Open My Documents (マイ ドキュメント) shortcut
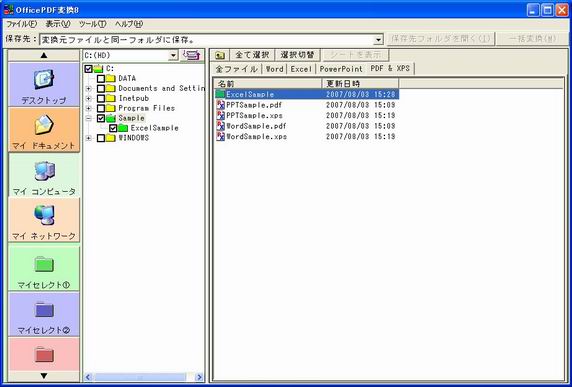The width and height of the screenshot is (572, 387). 44,129
